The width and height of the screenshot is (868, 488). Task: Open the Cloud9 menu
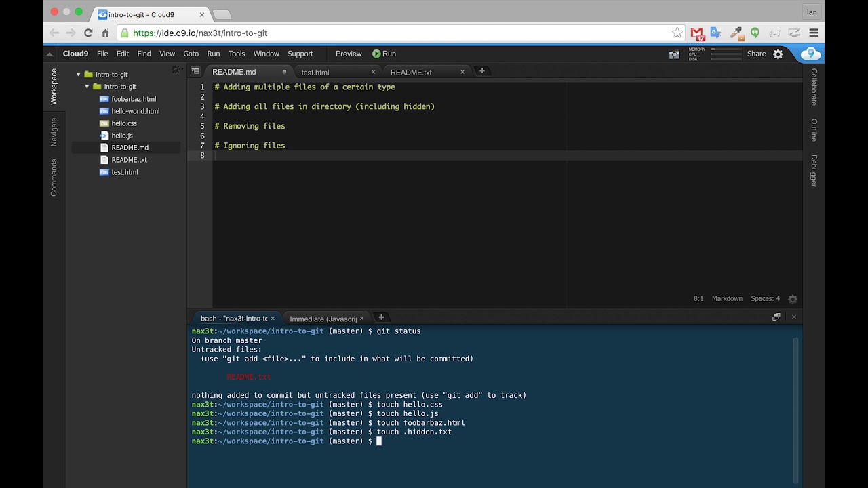tap(75, 54)
